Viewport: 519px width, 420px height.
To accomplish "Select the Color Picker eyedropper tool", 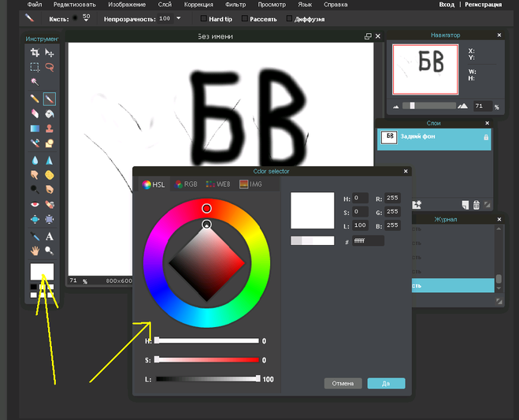I will pos(35,236).
